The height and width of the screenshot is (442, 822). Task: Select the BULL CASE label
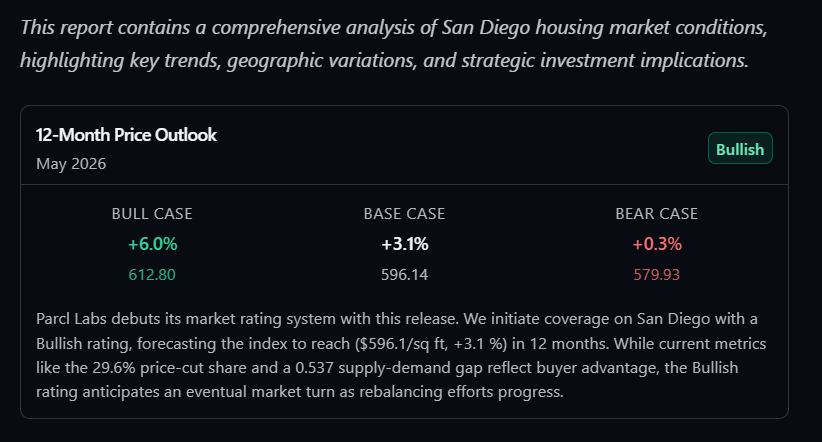[152, 213]
